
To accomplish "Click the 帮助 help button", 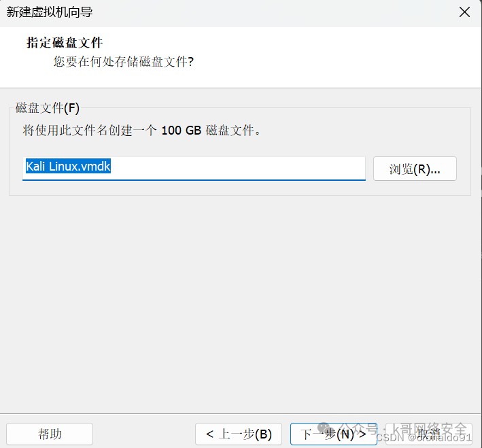I will [50, 434].
